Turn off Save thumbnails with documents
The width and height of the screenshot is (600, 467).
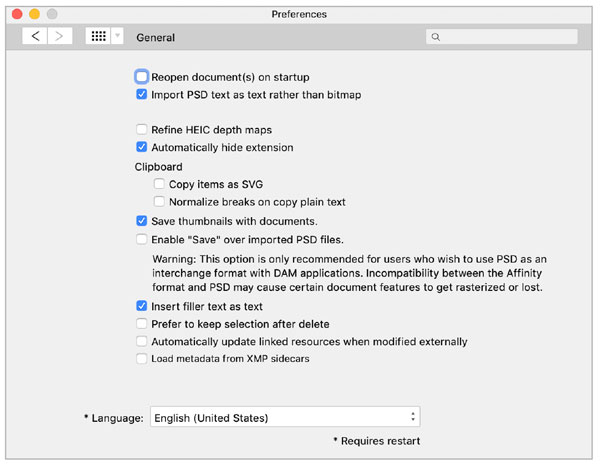142,221
